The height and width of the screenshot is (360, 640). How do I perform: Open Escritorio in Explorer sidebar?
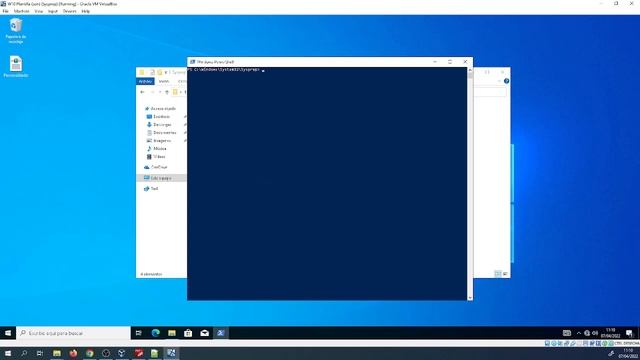(x=158, y=117)
